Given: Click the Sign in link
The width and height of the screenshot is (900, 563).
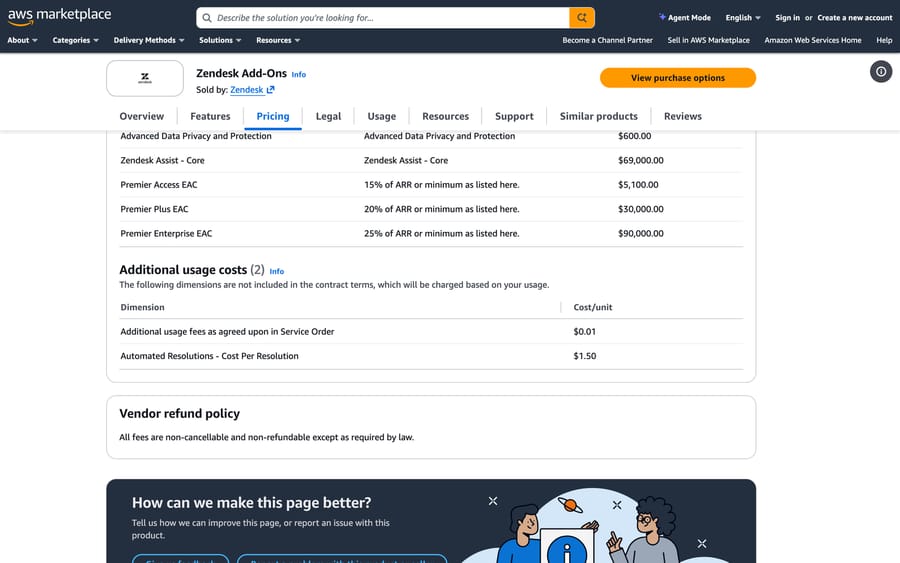Looking at the screenshot, I should 787,18.
